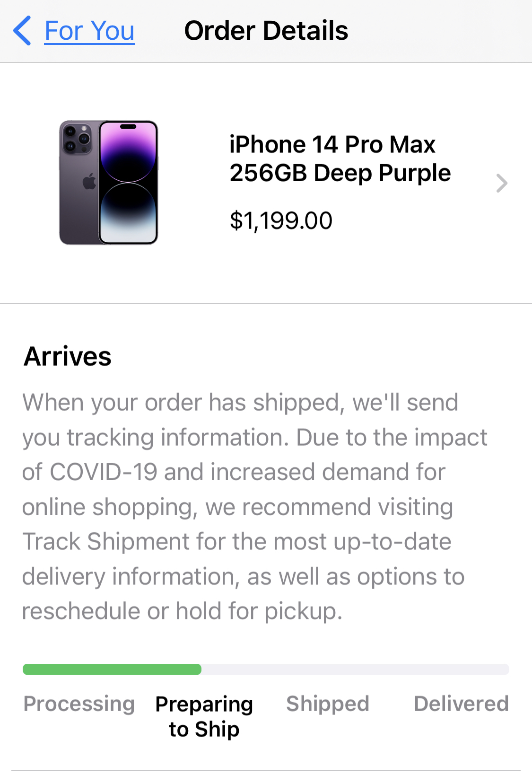Viewport: 532px width, 784px height.
Task: Select the Shipped status step
Action: (327, 704)
